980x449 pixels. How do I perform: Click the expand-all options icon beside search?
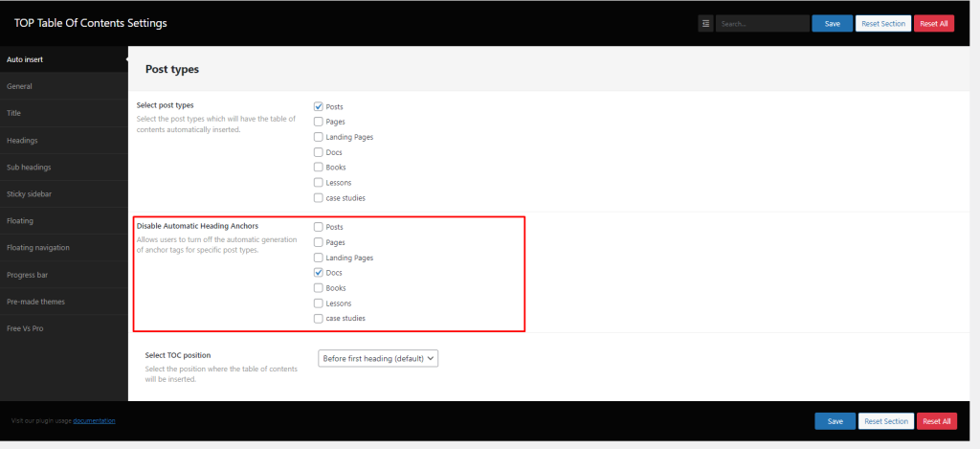click(705, 24)
